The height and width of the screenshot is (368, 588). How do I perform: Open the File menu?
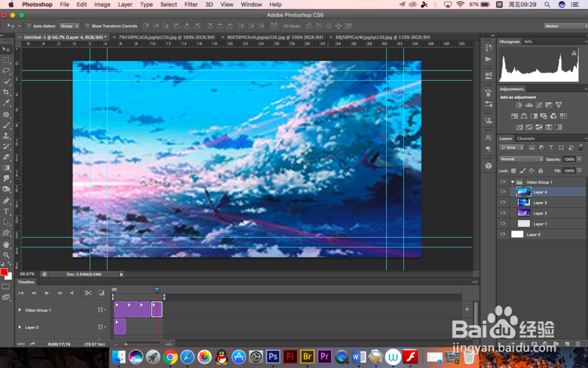coord(65,5)
